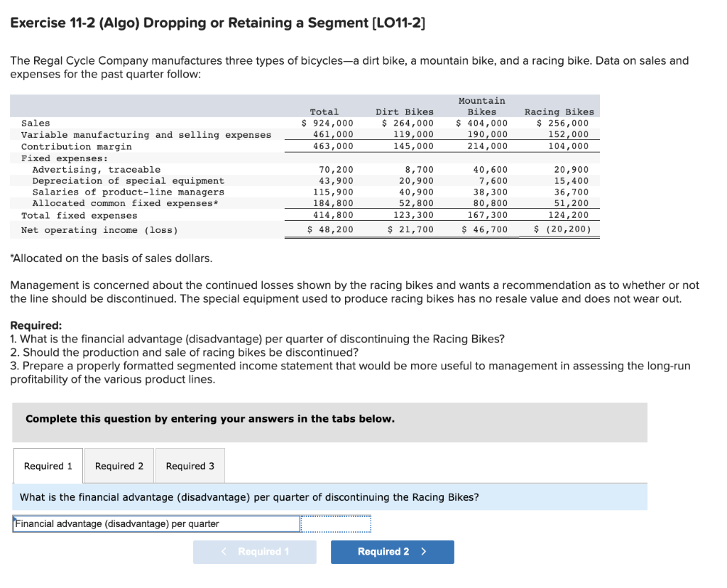
Task: Click the Required 2 navigation button
Action: pos(392,552)
